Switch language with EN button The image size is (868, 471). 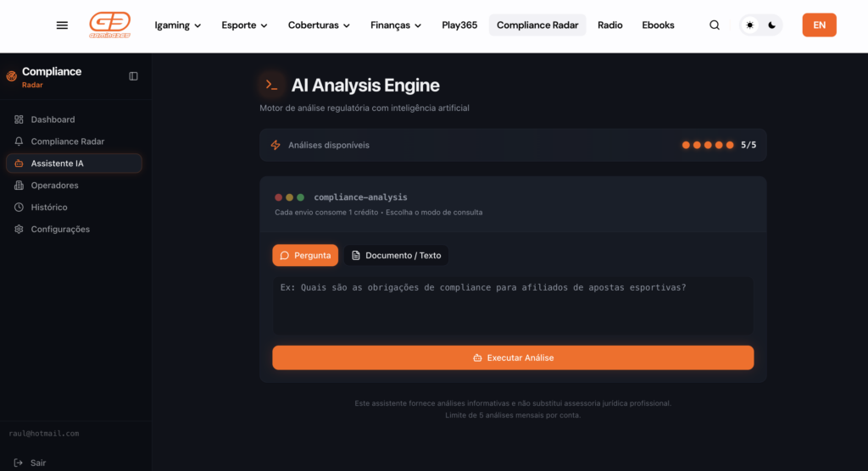tap(819, 25)
